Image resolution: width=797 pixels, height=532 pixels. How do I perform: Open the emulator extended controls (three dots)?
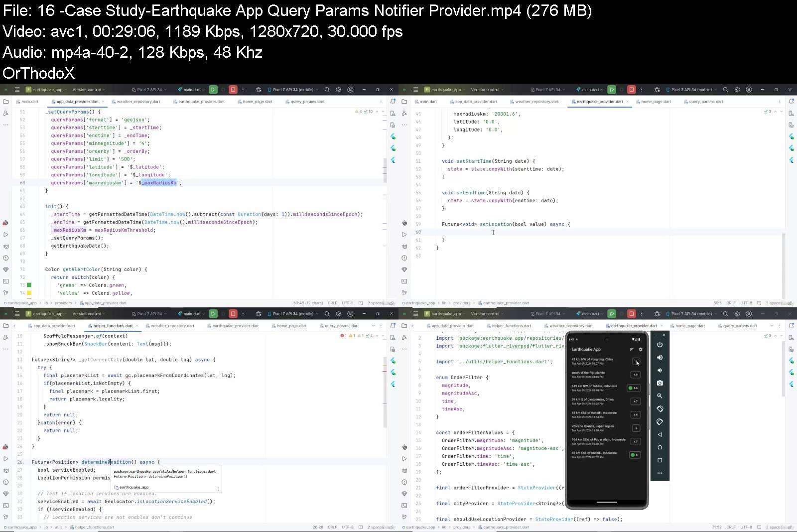click(660, 473)
